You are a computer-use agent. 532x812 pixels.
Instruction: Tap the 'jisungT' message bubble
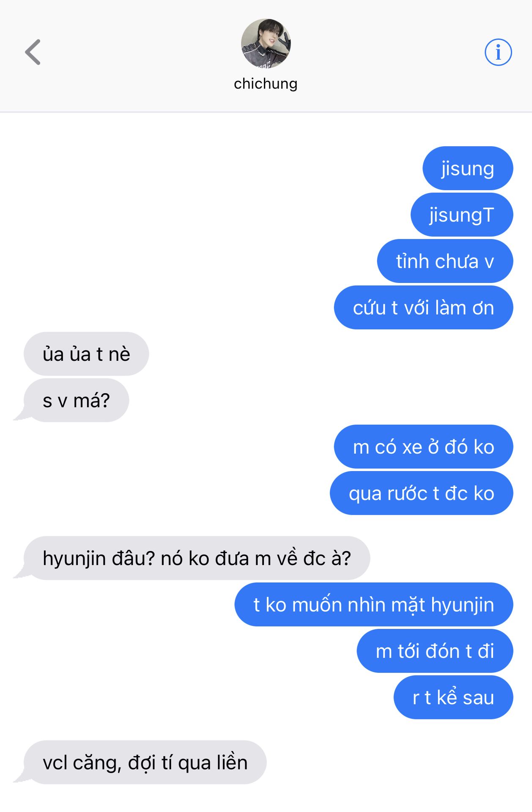tap(462, 215)
